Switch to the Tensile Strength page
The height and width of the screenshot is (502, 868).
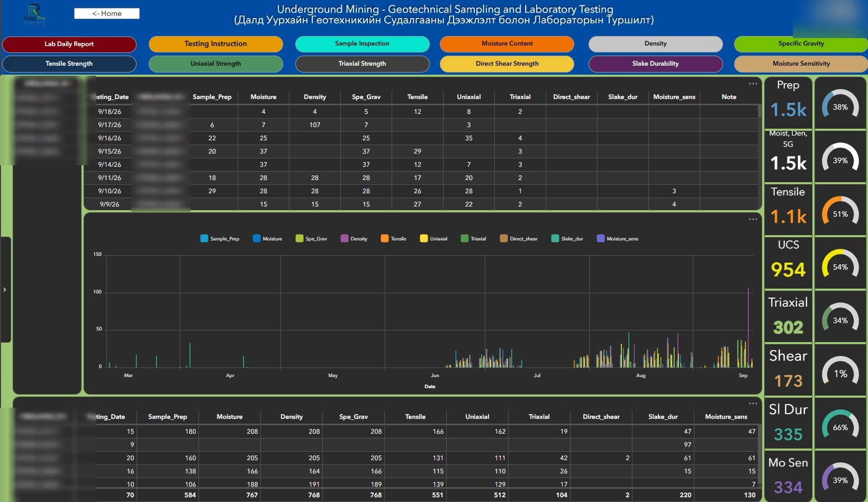pos(69,64)
